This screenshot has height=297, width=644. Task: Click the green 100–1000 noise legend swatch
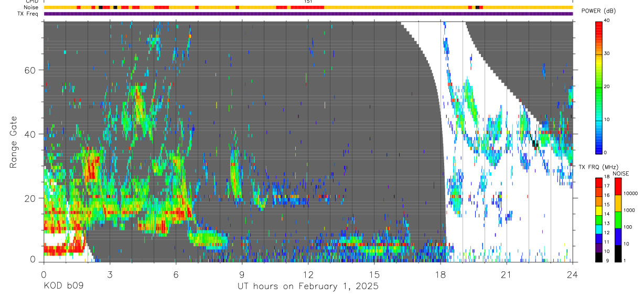coord(618,220)
